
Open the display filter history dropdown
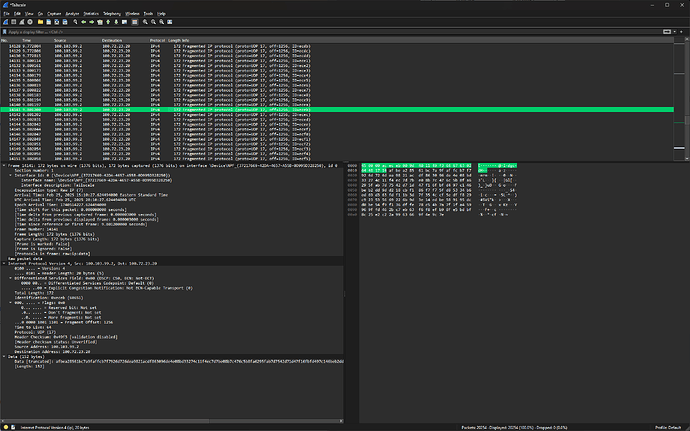coord(675,32)
